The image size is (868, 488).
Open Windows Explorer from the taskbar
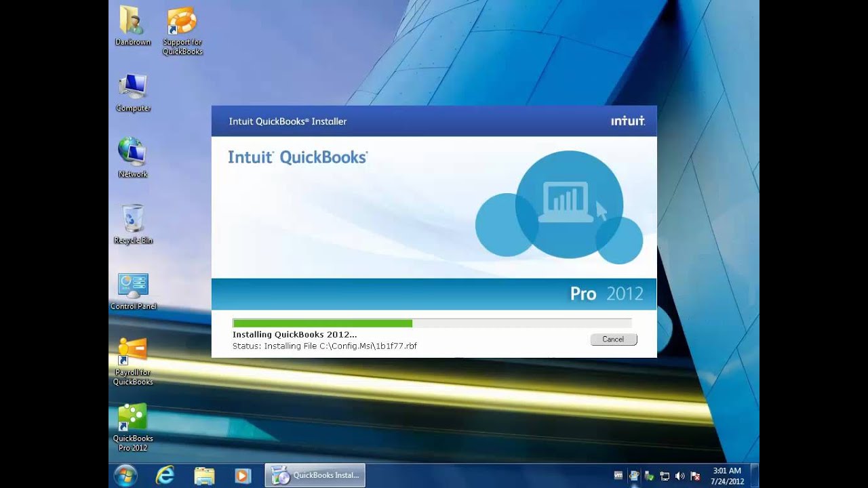tap(204, 476)
